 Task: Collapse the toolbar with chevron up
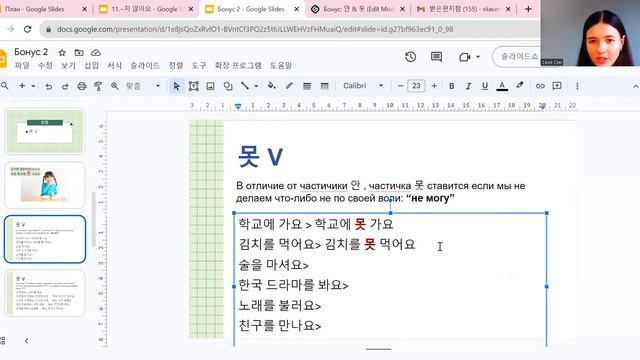pyautogui.click(x=635, y=86)
